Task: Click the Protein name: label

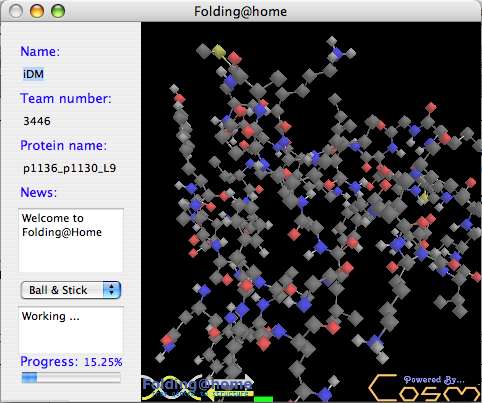Action: [63, 146]
